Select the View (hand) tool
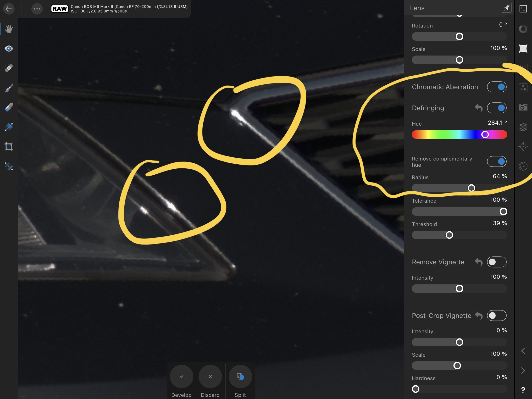The height and width of the screenshot is (399, 532). (9, 29)
